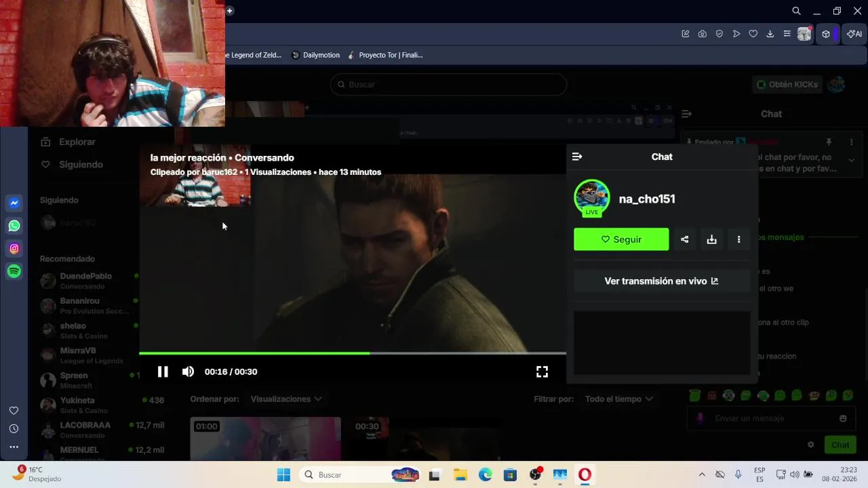Expand pinned message chevron in chat
The width and height of the screenshot is (868, 488).
coord(852,160)
